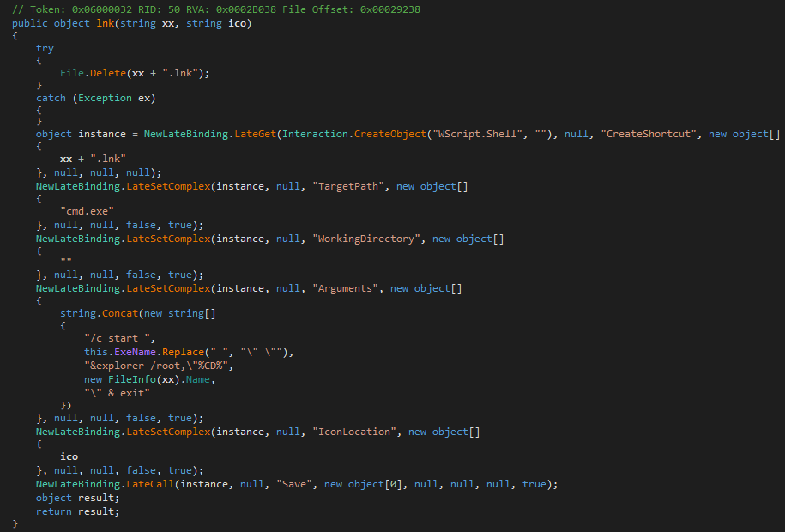
Task: Go to the CreateObject method
Action: [x=390, y=134]
